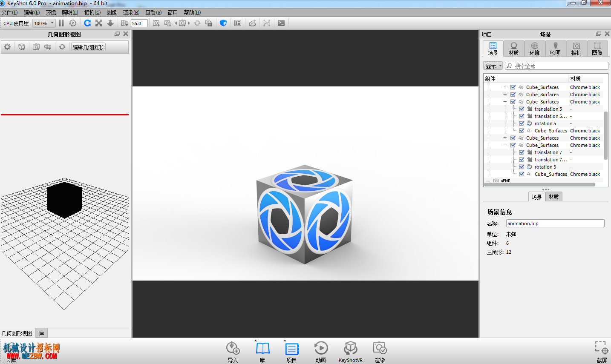Select the Dolly down-arrow camera tool
Viewport: 611px width, 364px height.
click(110, 23)
